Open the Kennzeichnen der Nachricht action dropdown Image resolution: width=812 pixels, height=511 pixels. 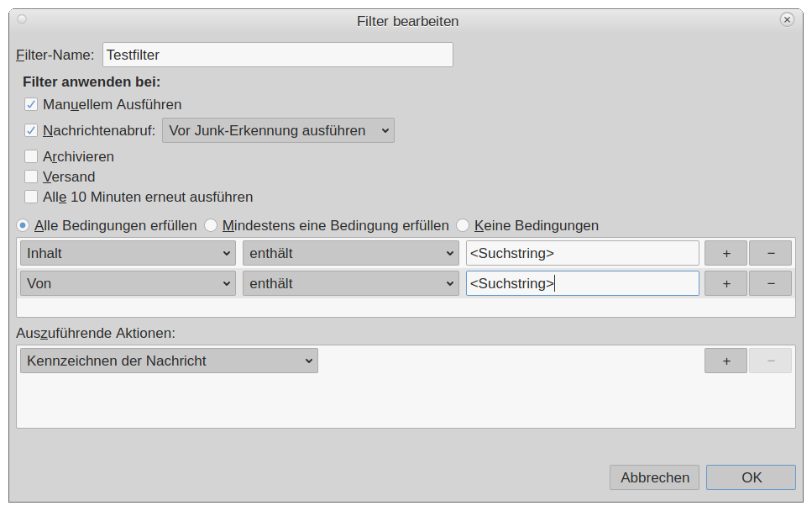[x=169, y=361]
